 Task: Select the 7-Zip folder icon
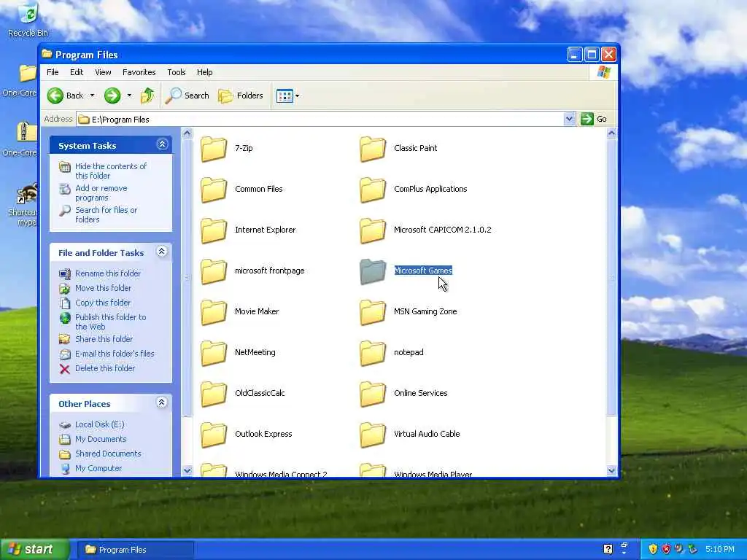pyautogui.click(x=214, y=149)
